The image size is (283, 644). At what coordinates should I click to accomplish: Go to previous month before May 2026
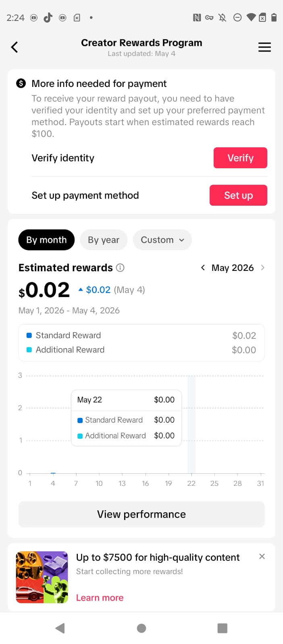[x=203, y=268]
